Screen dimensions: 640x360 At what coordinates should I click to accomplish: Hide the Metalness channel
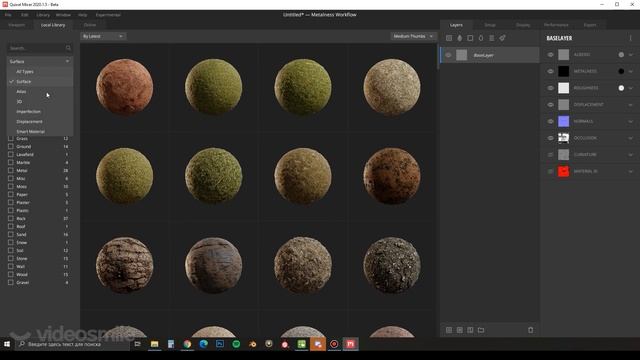point(550,71)
